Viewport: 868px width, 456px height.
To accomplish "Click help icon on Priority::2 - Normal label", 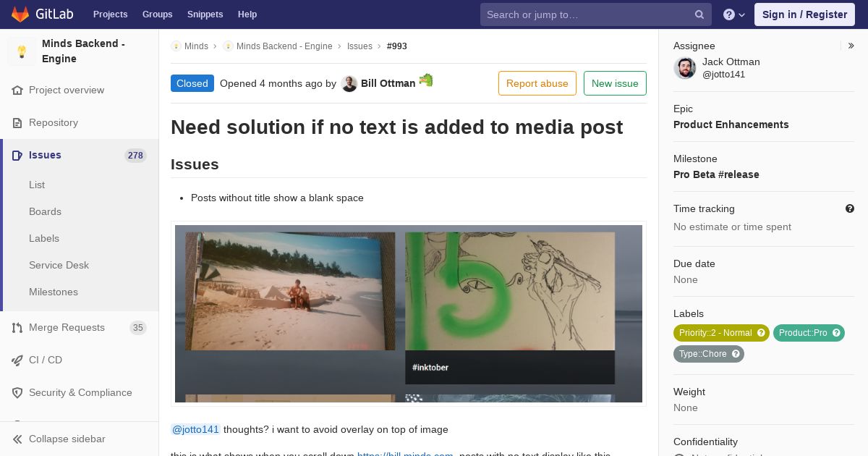I will pos(761,333).
